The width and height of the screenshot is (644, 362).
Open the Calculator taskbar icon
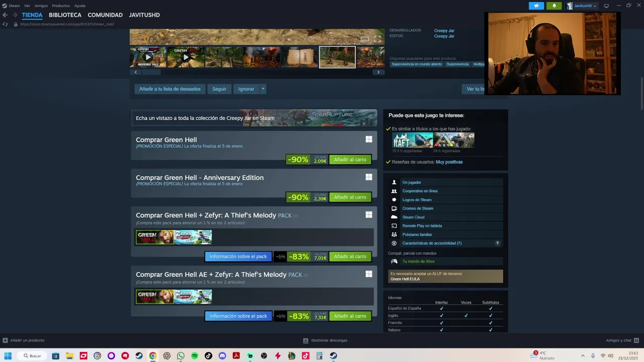tap(319, 356)
